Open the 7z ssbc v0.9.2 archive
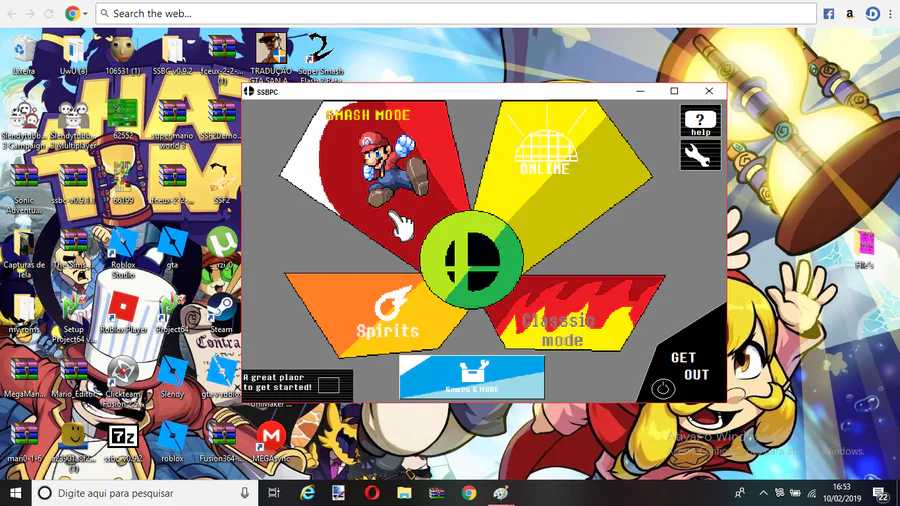The image size is (900, 506). 123,442
